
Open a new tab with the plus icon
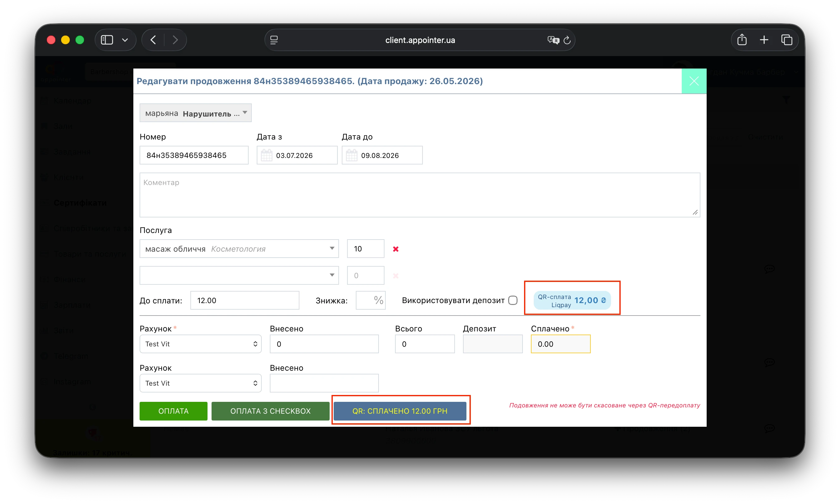point(764,40)
